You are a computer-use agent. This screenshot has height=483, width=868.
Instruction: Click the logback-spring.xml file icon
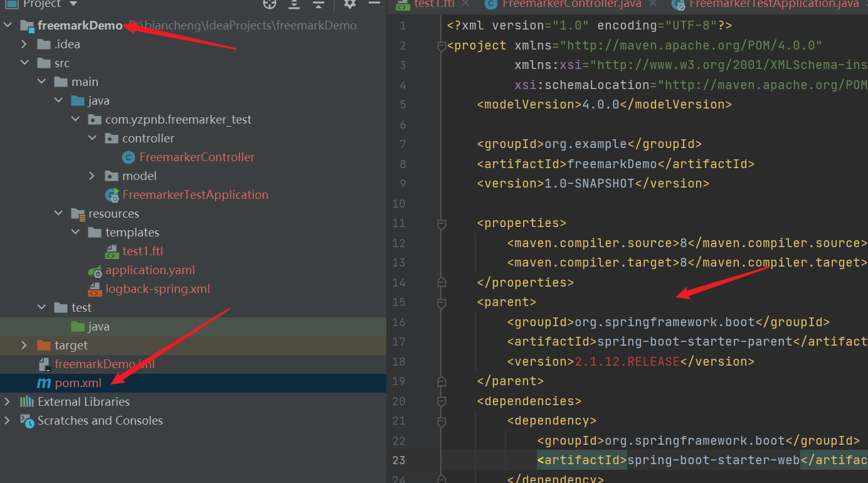(95, 289)
